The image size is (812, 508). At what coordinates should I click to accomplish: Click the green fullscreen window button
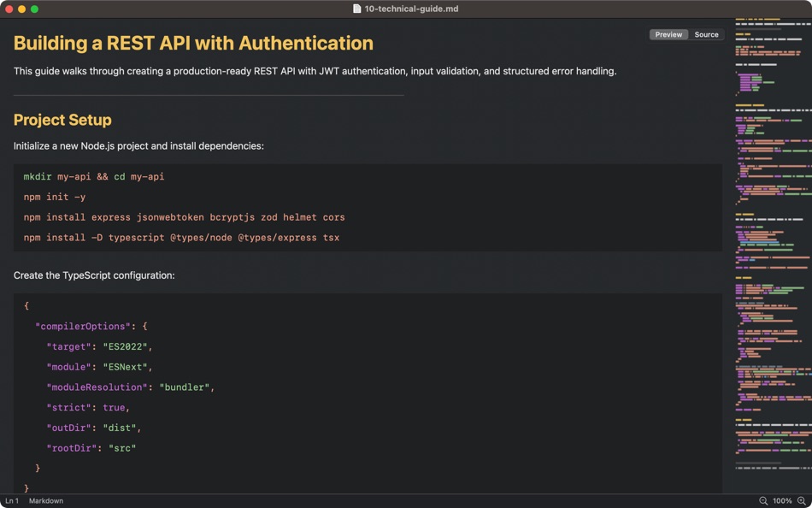pos(35,9)
